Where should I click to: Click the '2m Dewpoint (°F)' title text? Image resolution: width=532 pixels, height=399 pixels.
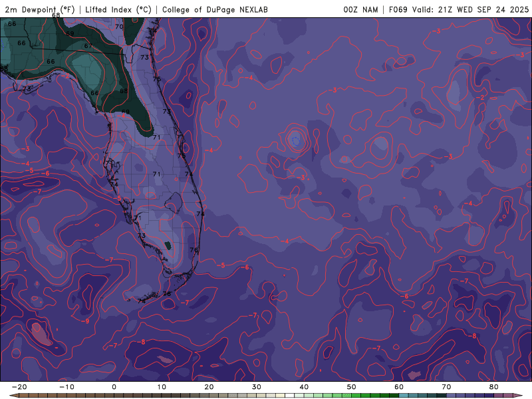coord(40,9)
